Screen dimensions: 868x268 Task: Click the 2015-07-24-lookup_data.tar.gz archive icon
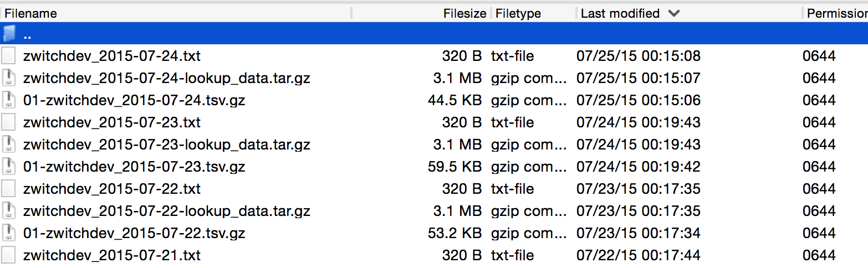(x=9, y=78)
